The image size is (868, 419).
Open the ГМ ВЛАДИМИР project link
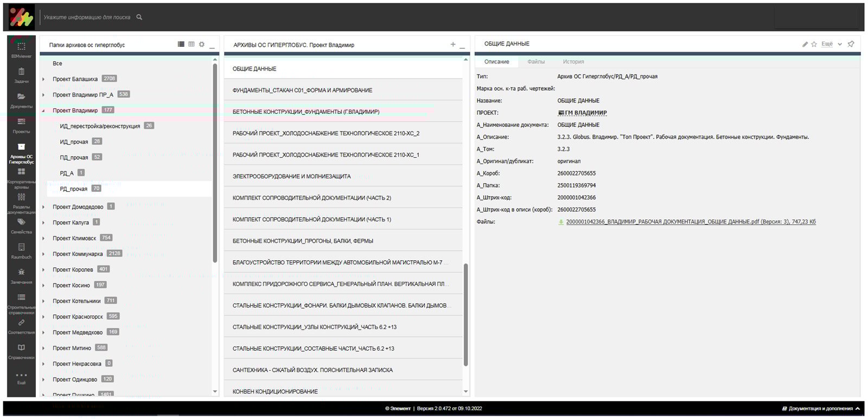(x=582, y=113)
